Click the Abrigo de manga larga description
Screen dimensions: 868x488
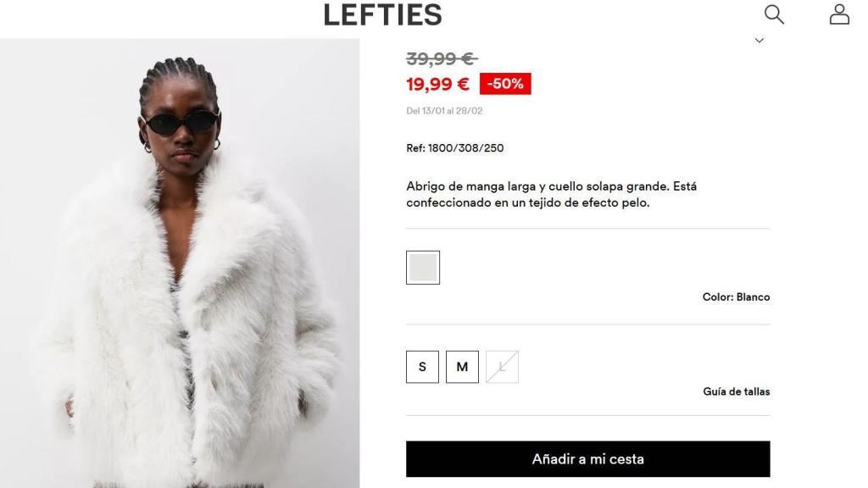click(551, 194)
